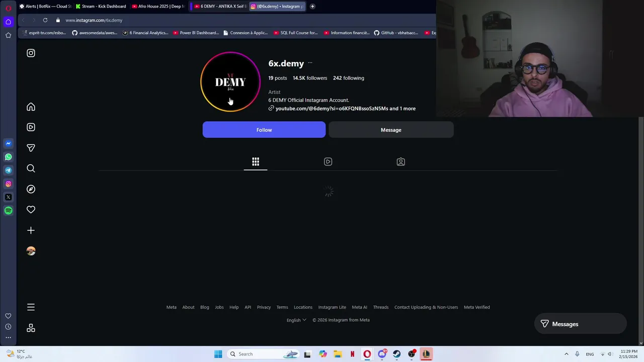This screenshot has height=362, width=644.
Task: Open esprit-tn.com bookmark
Action: click(x=44, y=33)
